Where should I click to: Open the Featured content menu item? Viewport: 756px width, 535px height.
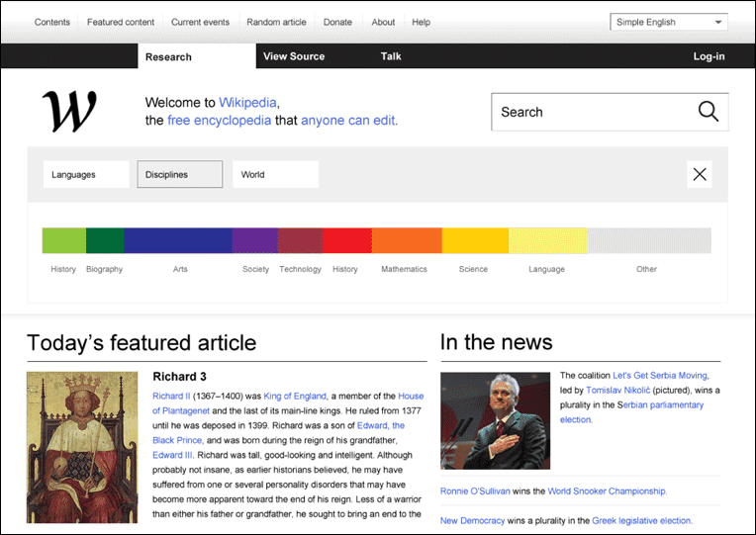point(121,22)
